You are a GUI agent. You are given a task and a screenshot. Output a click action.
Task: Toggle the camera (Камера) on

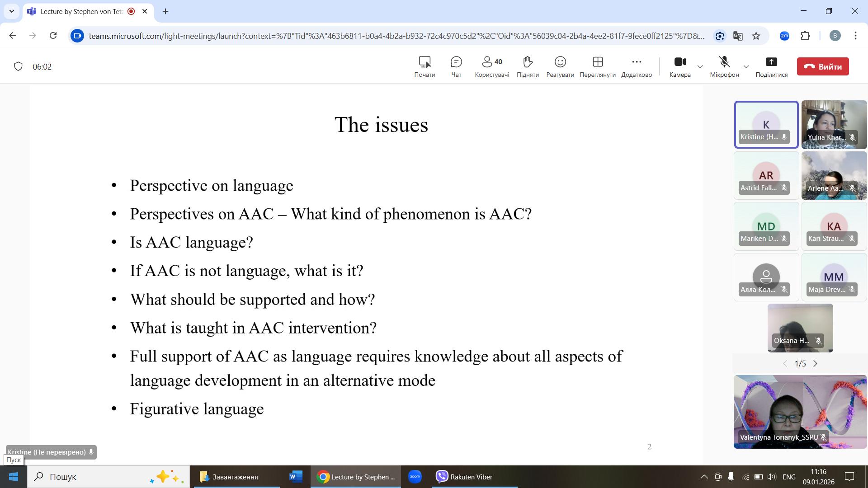(x=679, y=66)
